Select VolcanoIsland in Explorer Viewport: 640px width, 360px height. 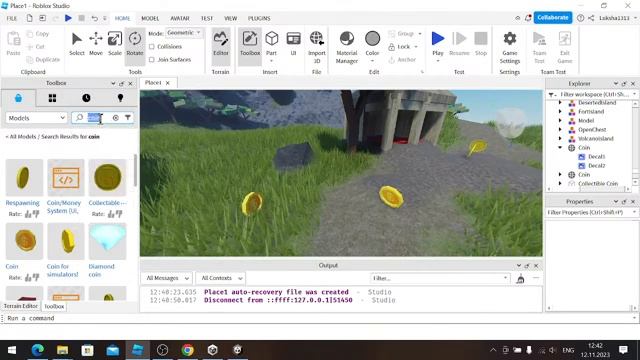point(596,138)
